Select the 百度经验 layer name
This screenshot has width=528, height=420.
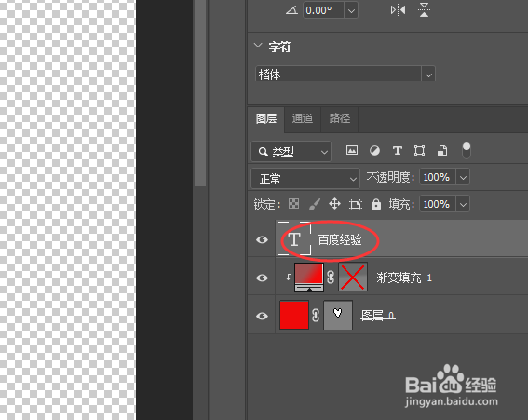[340, 240]
